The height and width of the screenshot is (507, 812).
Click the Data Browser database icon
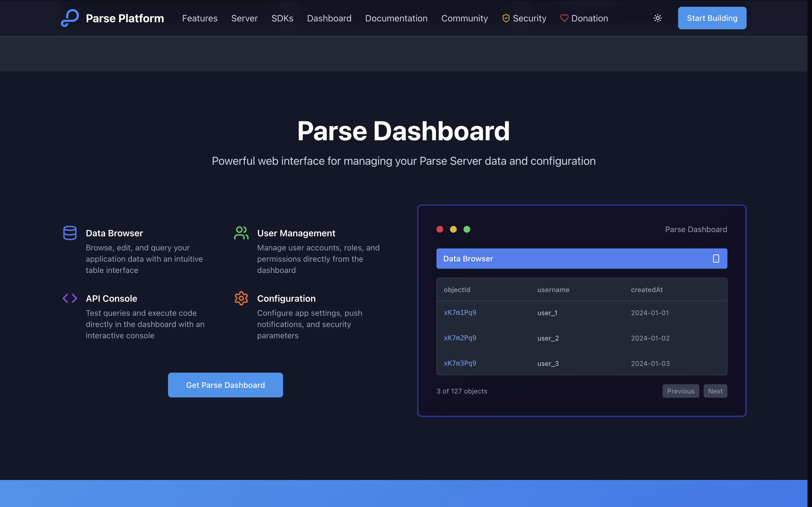pyautogui.click(x=70, y=233)
